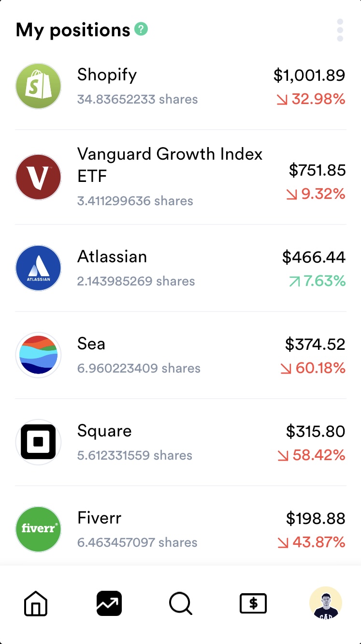361x644 pixels.
Task: Tap the Atlassian logo icon
Action: pos(39,268)
